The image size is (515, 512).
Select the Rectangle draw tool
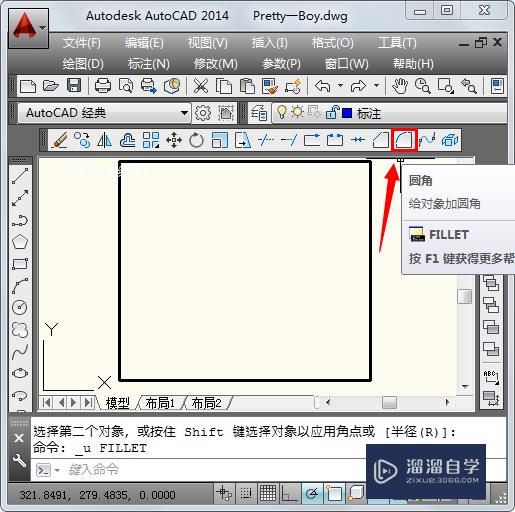coord(20,264)
